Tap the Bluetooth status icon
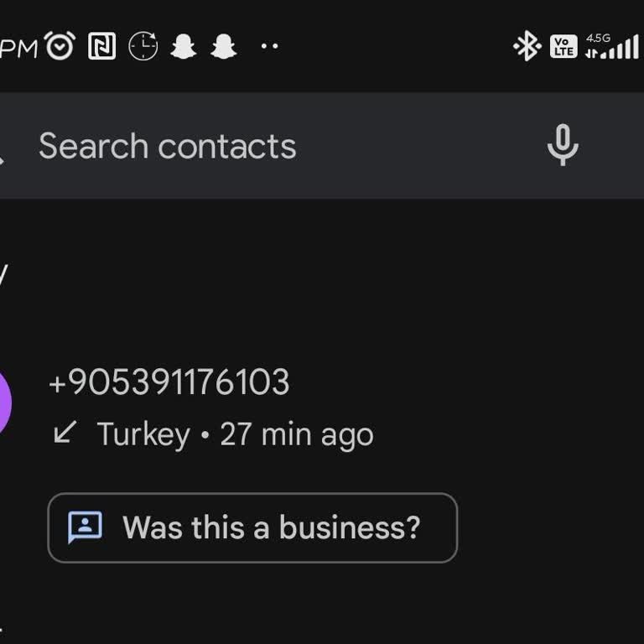This screenshot has width=644, height=644. [527, 46]
